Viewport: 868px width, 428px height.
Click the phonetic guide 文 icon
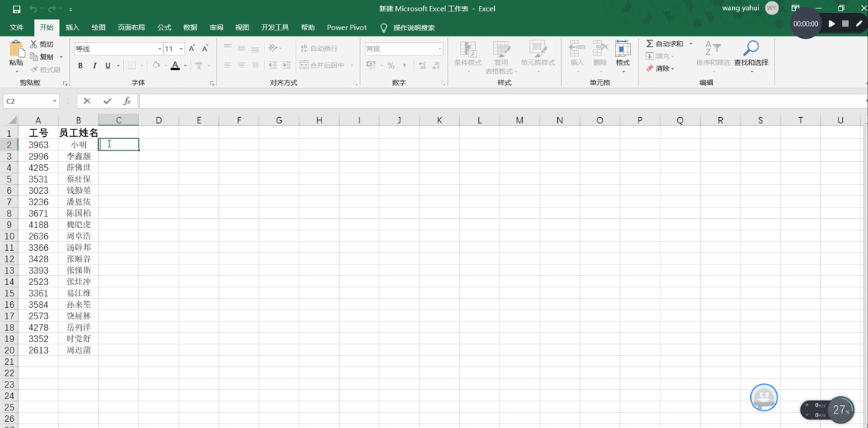click(198, 65)
